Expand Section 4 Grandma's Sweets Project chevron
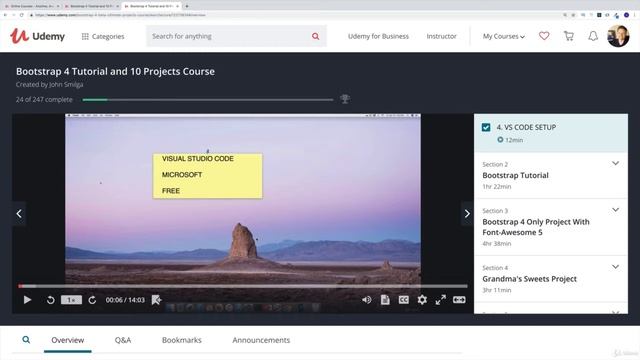 click(x=616, y=267)
